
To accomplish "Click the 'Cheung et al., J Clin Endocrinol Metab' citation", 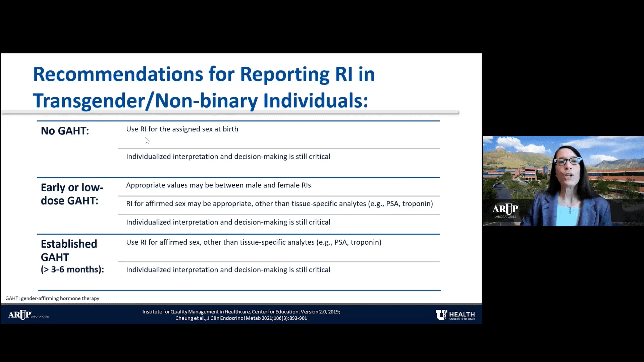I will [241, 318].
